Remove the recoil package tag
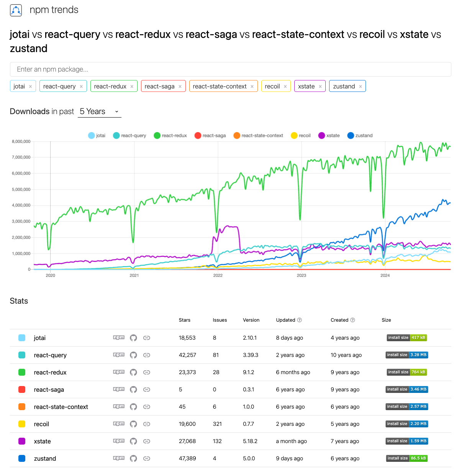Image resolution: width=464 pixels, height=476 pixels. pyautogui.click(x=285, y=87)
